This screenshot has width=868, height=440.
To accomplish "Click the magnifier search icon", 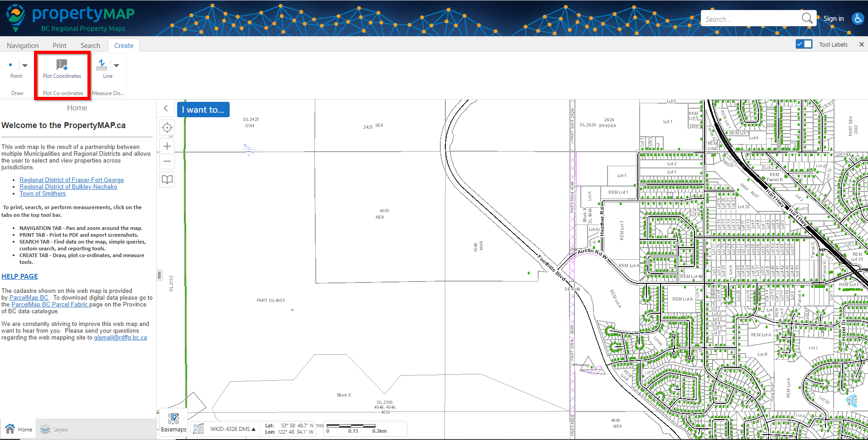I will (807, 18).
